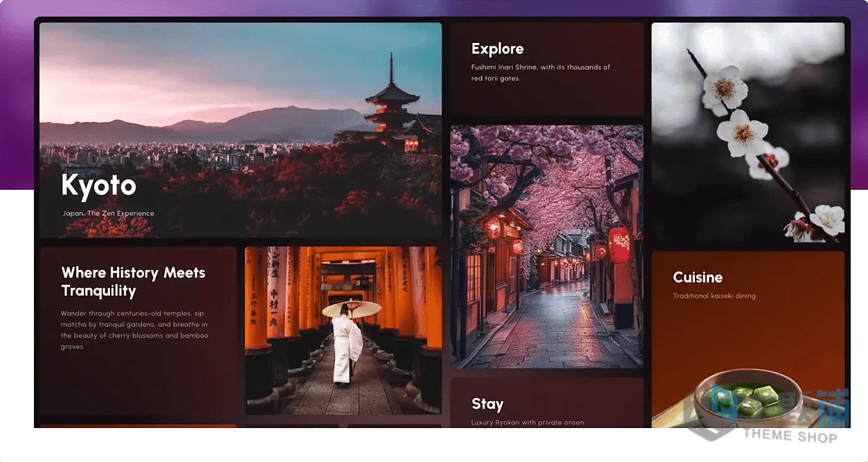Open the Kyoto pagoda sunset hero image
The height and width of the screenshot is (462, 868).
tap(240, 130)
